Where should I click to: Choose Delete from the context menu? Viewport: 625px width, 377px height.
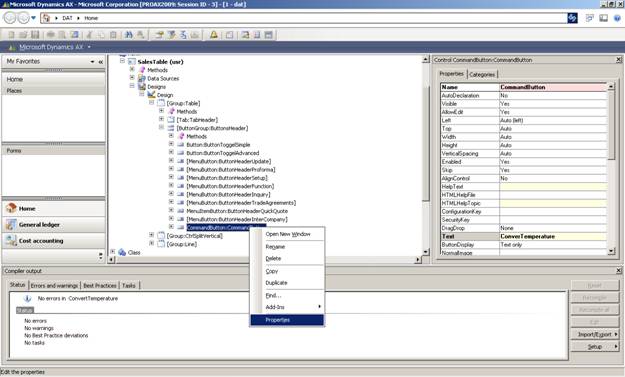(287, 258)
